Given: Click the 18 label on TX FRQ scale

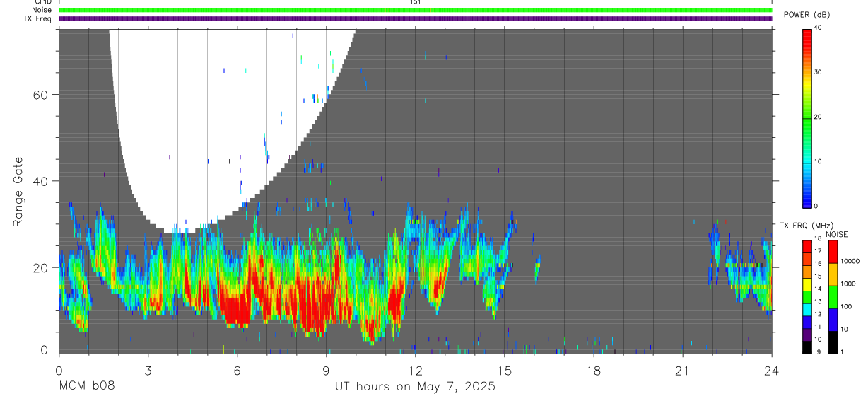Looking at the screenshot, I should click(819, 240).
